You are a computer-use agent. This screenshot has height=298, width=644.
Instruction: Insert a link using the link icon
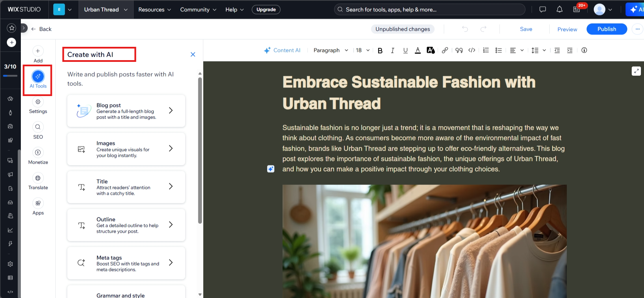pyautogui.click(x=445, y=51)
